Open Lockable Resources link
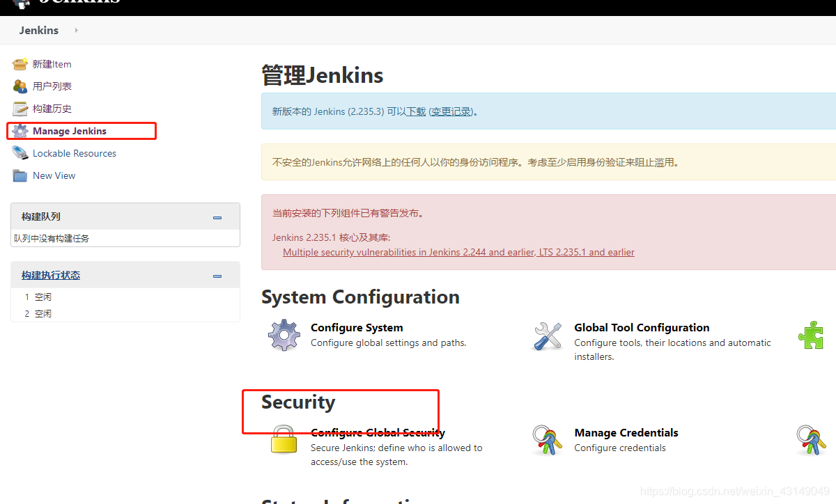 [x=75, y=153]
